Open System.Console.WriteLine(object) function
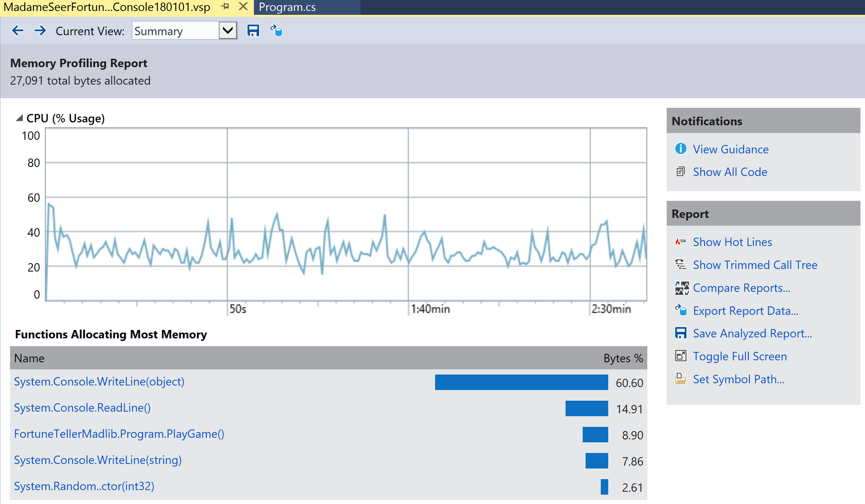 point(99,382)
